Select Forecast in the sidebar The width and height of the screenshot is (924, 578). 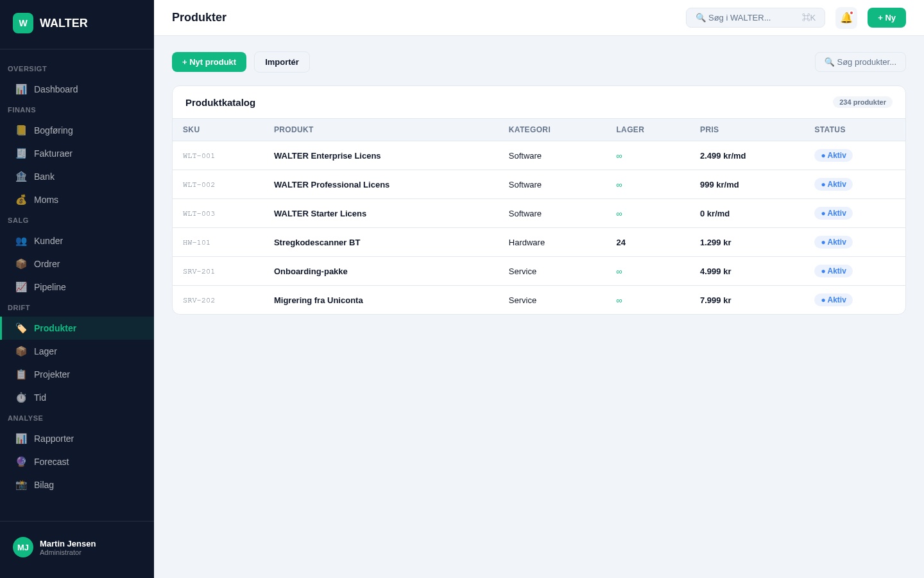click(x=77, y=462)
